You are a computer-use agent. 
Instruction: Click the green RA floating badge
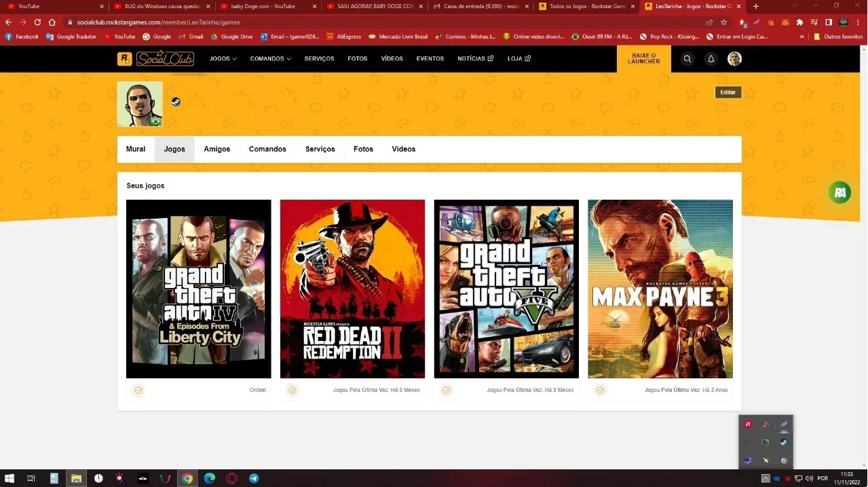pyautogui.click(x=840, y=192)
